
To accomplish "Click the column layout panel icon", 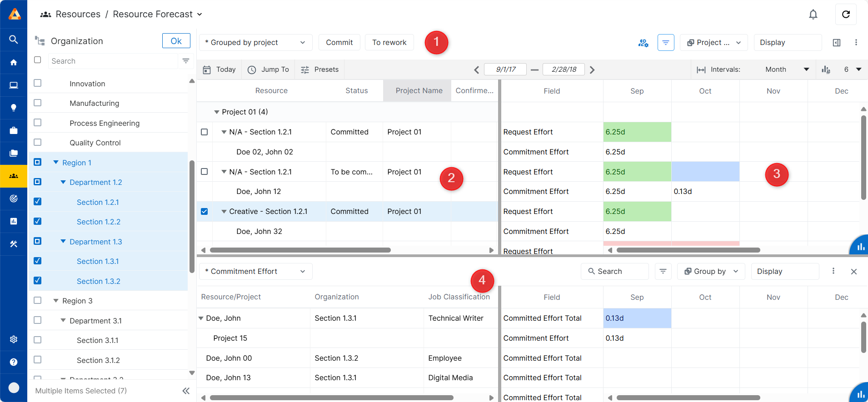I will tap(837, 43).
